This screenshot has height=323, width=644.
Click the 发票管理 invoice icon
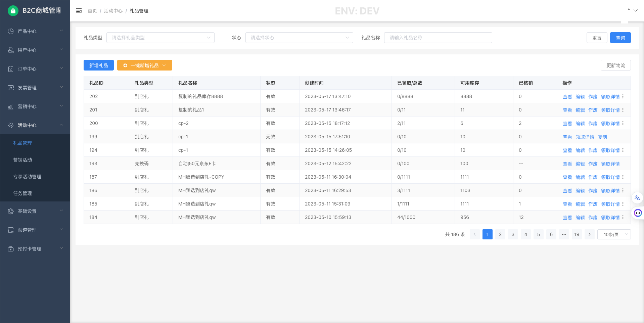[11, 88]
